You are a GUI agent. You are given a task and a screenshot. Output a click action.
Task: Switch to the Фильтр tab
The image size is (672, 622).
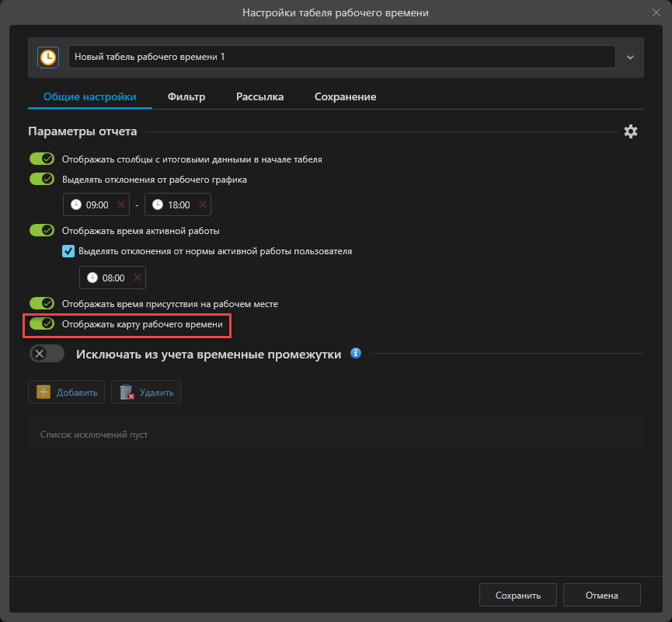pos(186,97)
